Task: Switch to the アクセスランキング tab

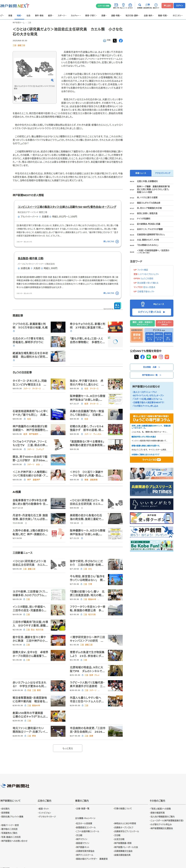Action: tap(162, 173)
